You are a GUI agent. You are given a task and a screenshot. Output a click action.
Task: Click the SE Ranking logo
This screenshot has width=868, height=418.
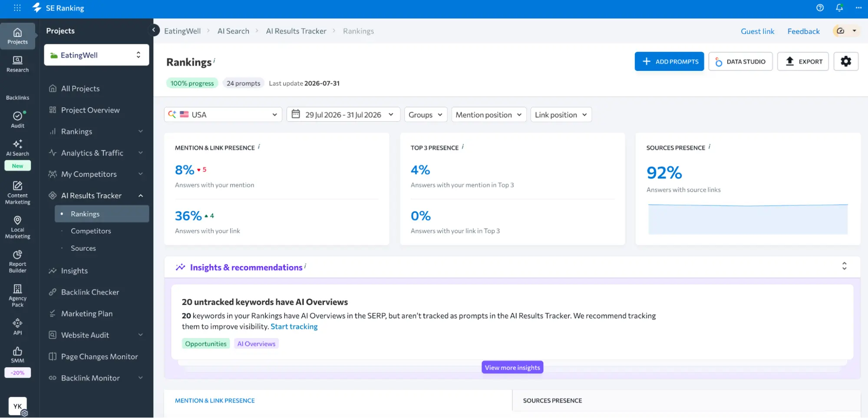[58, 8]
